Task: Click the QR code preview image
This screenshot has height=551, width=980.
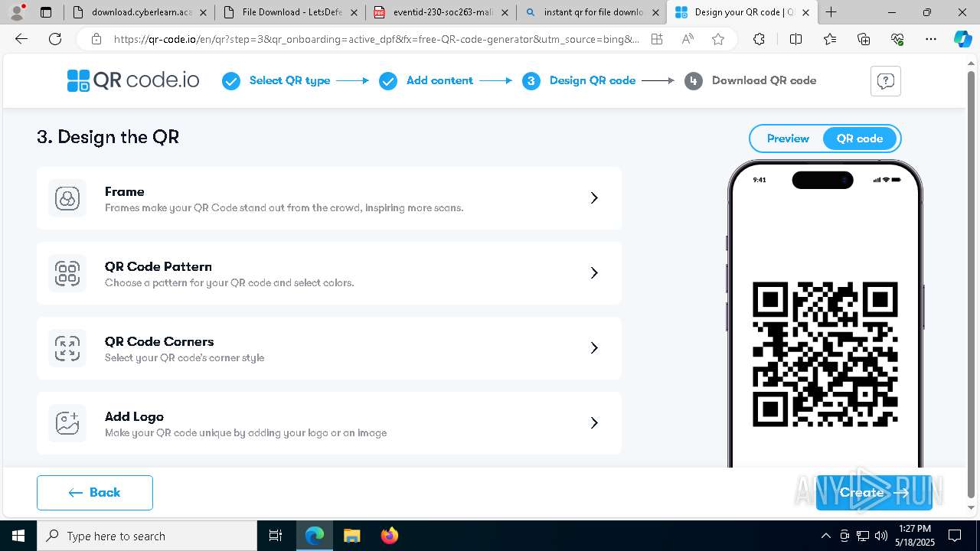Action: click(825, 354)
